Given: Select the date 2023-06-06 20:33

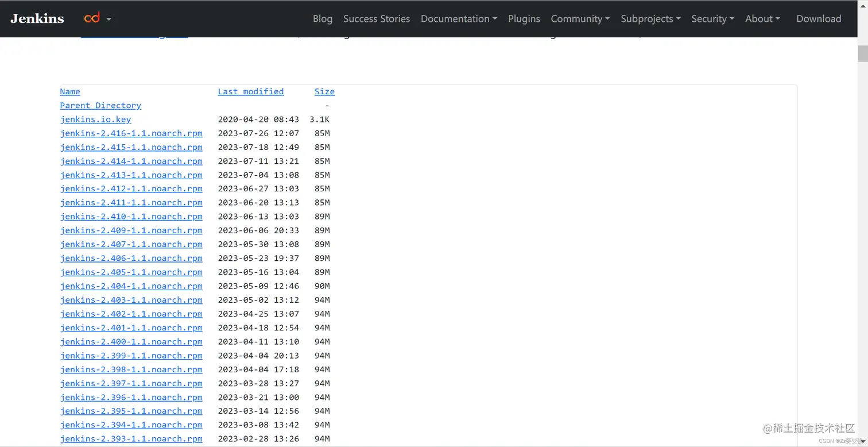Looking at the screenshot, I should pyautogui.click(x=258, y=230).
